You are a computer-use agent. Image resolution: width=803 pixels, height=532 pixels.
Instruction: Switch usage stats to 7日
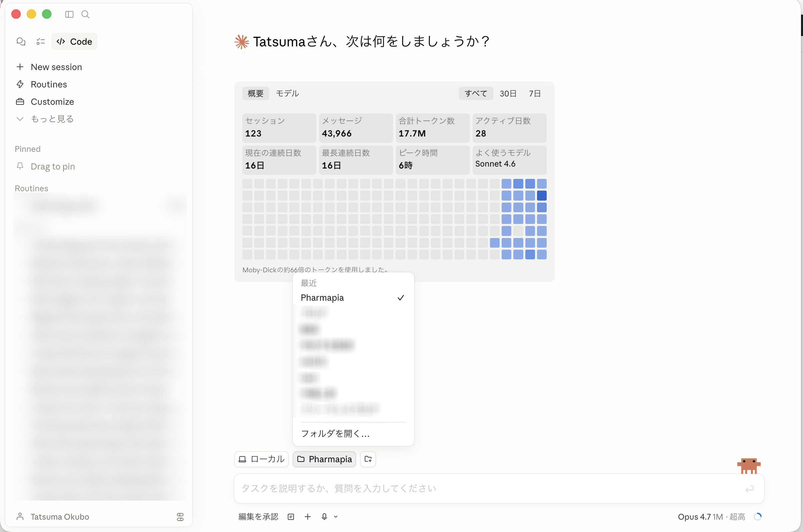point(535,93)
